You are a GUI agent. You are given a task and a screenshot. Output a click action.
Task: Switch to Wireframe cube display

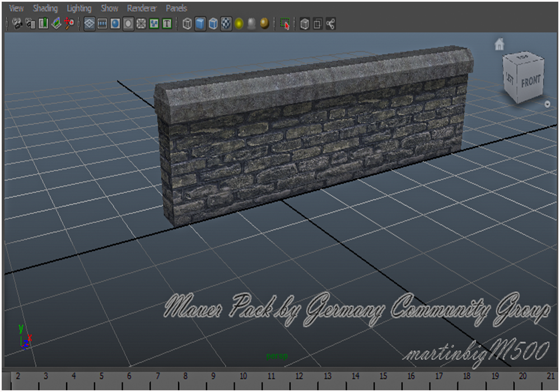coord(187,24)
